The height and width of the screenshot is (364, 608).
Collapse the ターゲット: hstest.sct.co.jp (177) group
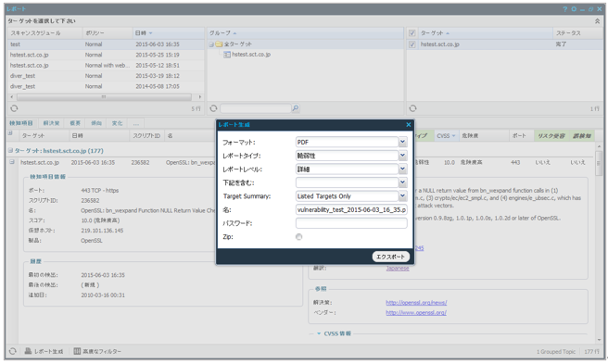coord(10,150)
